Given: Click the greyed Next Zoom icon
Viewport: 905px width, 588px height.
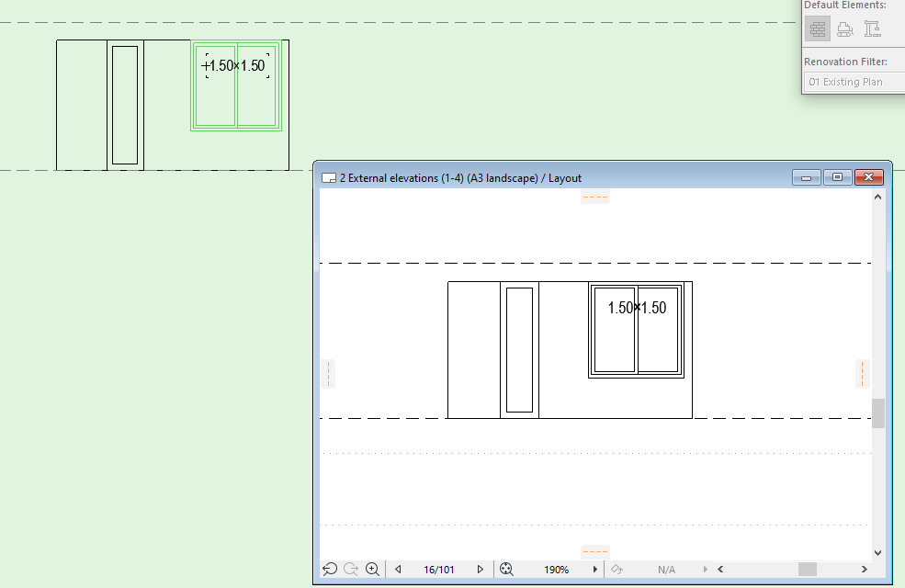Looking at the screenshot, I should pyautogui.click(x=351, y=570).
